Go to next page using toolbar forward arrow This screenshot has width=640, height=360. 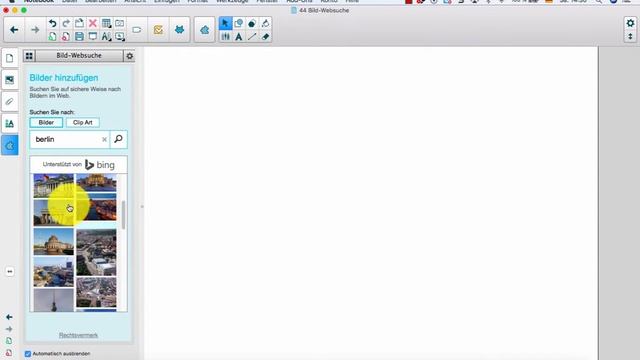[35, 30]
